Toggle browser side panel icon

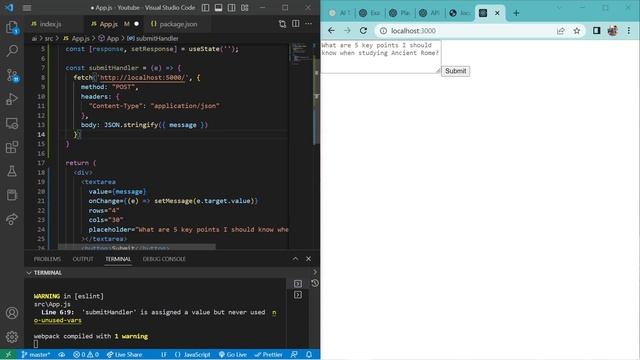coord(597,31)
